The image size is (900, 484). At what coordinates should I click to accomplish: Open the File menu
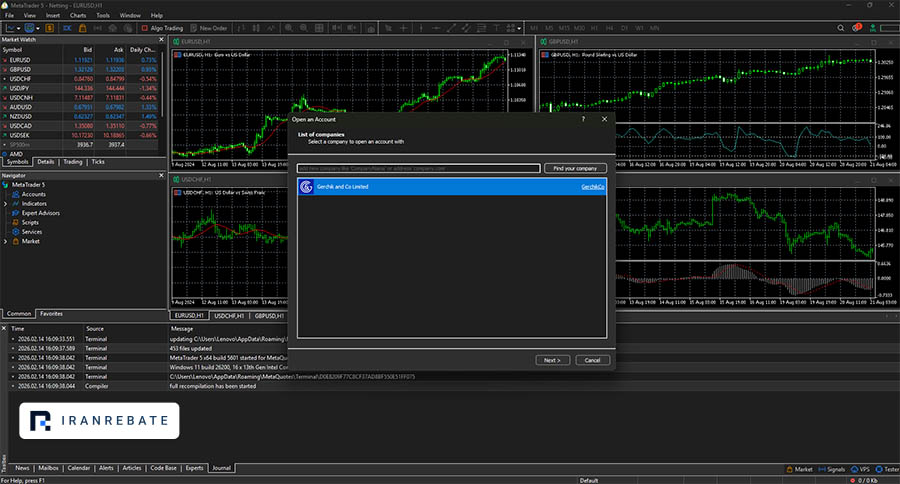click(x=9, y=16)
